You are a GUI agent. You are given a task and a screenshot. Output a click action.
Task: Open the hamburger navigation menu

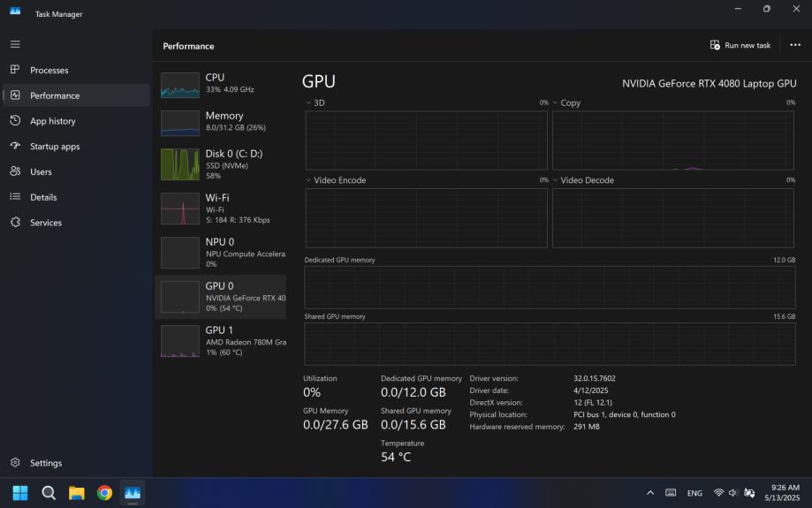tap(15, 44)
